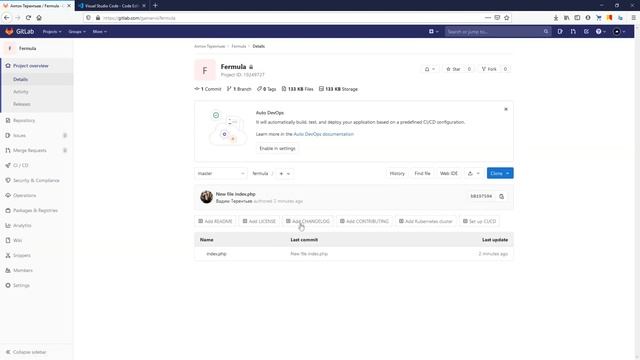Open the download source code dropdown
640x360 pixels.
tap(473, 173)
